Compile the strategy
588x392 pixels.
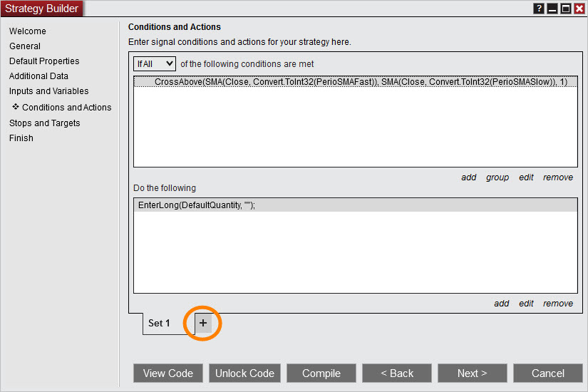321,373
